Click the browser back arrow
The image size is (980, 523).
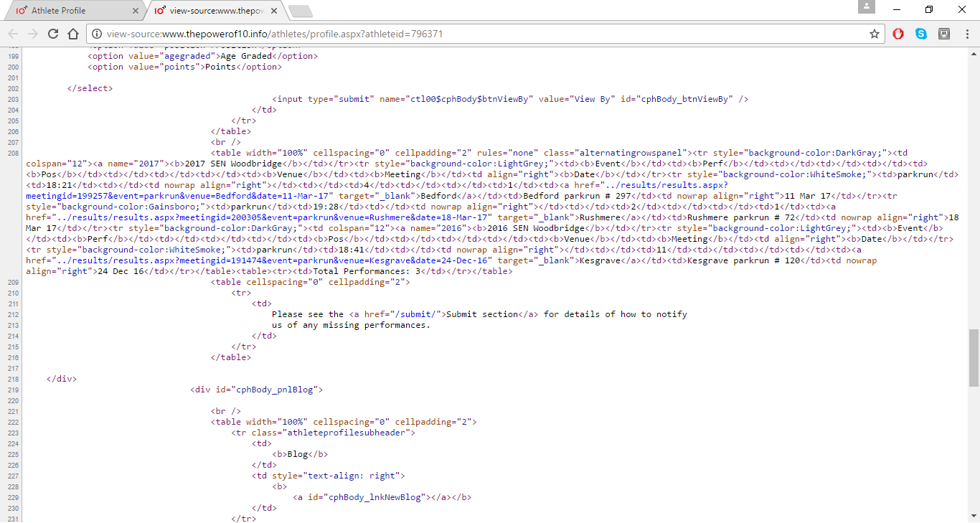coord(13,34)
